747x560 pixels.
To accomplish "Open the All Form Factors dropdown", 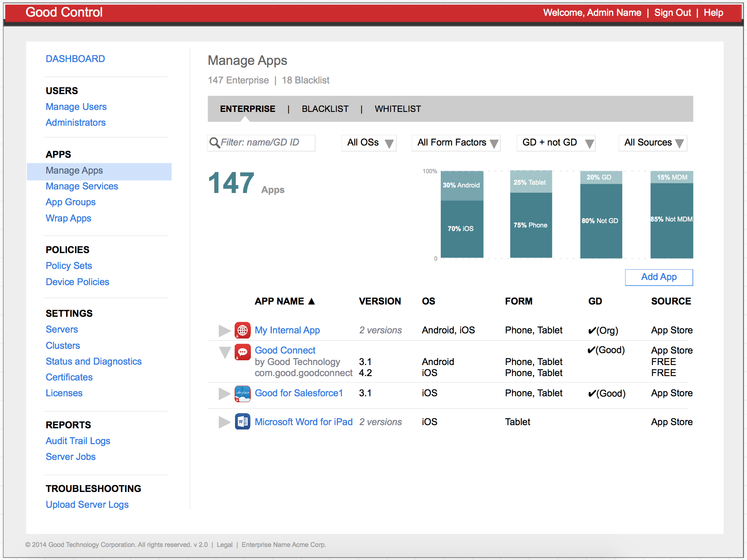I will (x=456, y=143).
